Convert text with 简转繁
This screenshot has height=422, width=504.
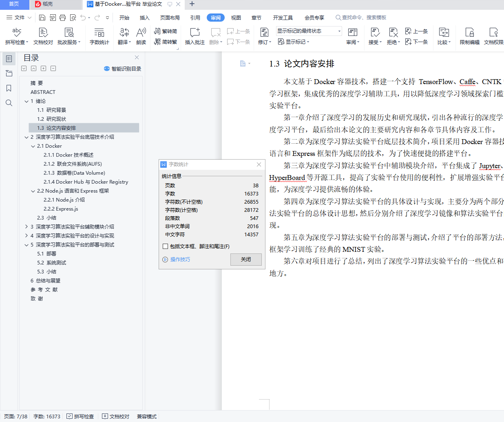[x=166, y=42]
